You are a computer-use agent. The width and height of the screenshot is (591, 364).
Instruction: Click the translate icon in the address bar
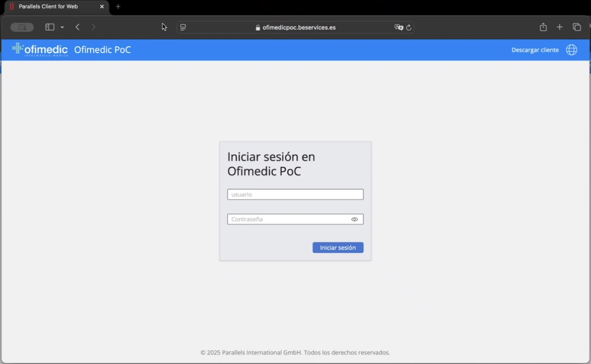click(399, 28)
